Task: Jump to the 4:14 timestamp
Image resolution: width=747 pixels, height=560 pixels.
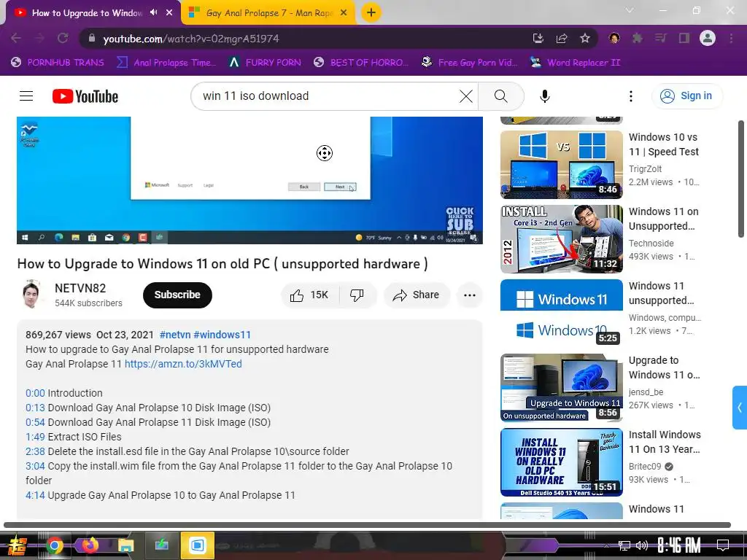Action: pyautogui.click(x=35, y=495)
